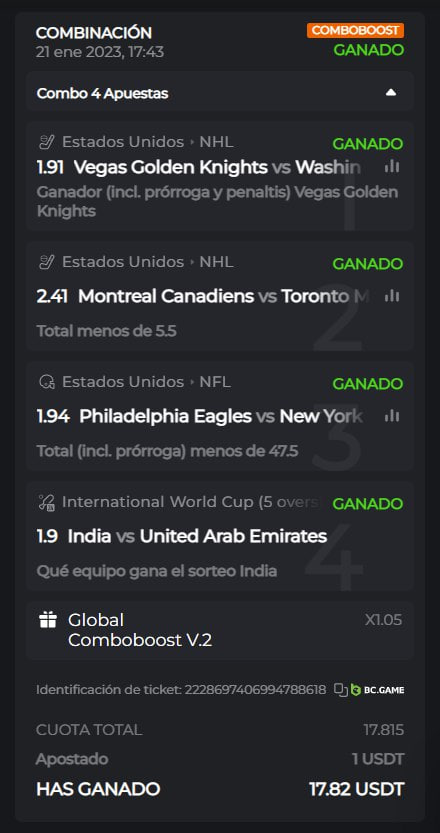
Task: Open stats icon for Vegas Golden Knights match
Action: [392, 167]
